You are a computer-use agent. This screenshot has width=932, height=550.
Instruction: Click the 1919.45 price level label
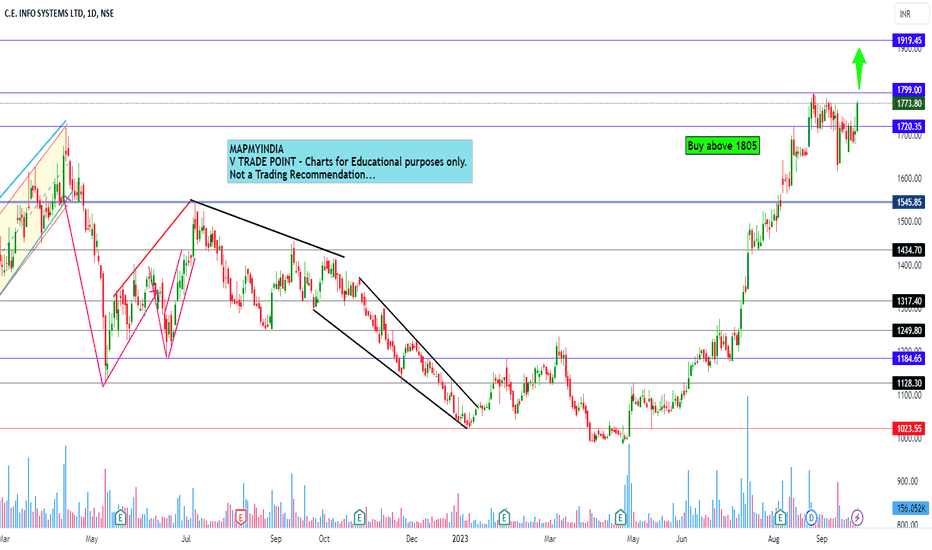(x=909, y=40)
